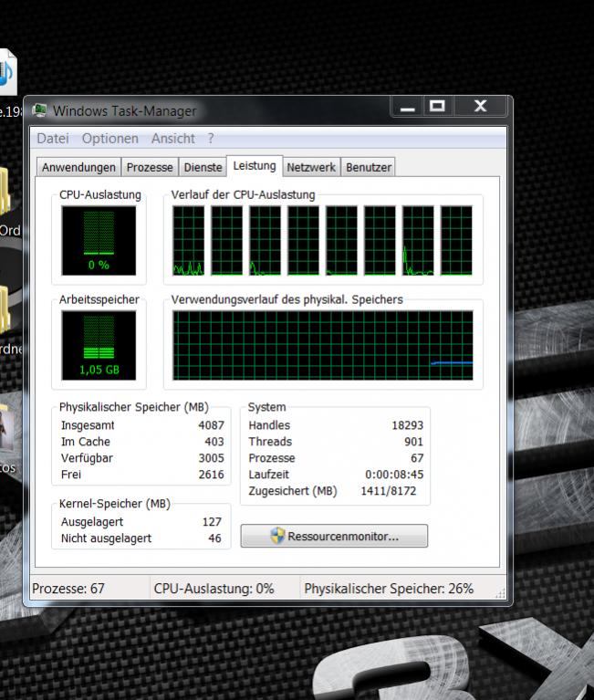Switch to the Anwendungen tab
This screenshot has width=594, height=700.
pyautogui.click(x=78, y=167)
